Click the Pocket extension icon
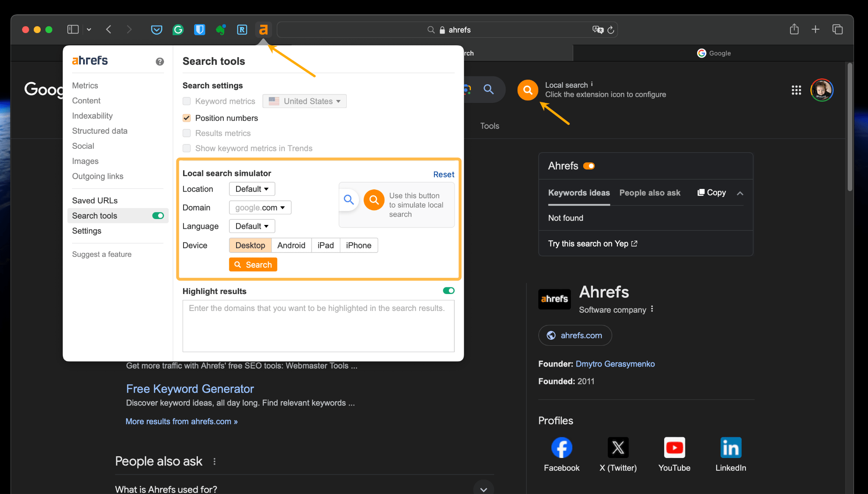868x494 pixels. pyautogui.click(x=156, y=29)
